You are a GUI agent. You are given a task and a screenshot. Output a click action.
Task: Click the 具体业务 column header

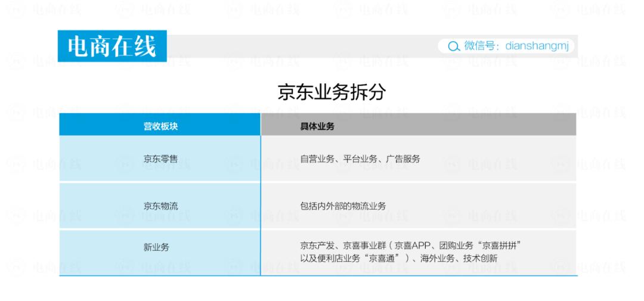[419, 125]
